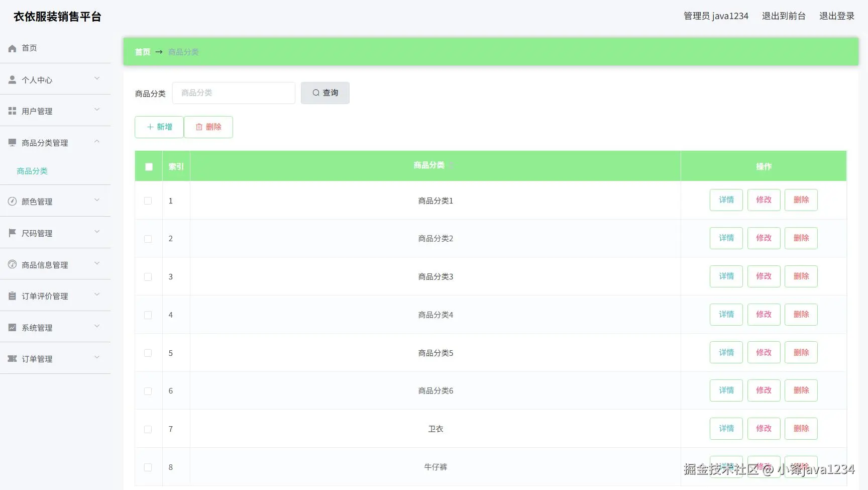The image size is (868, 490).
Task: Click 退出登录 to log out
Action: pyautogui.click(x=837, y=16)
